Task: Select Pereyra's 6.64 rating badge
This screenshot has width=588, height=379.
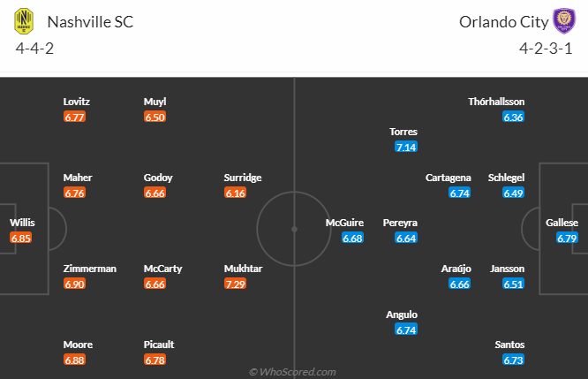Action: (406, 238)
